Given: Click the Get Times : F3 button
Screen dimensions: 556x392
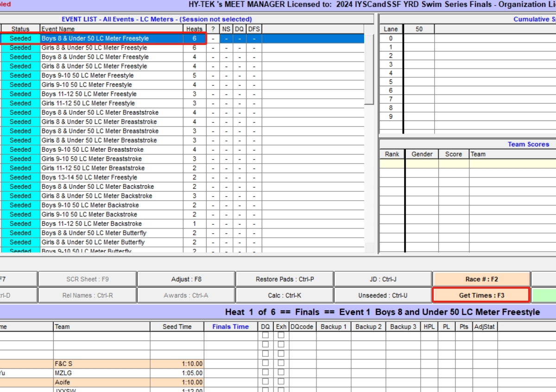Looking at the screenshot, I should pyautogui.click(x=480, y=295).
